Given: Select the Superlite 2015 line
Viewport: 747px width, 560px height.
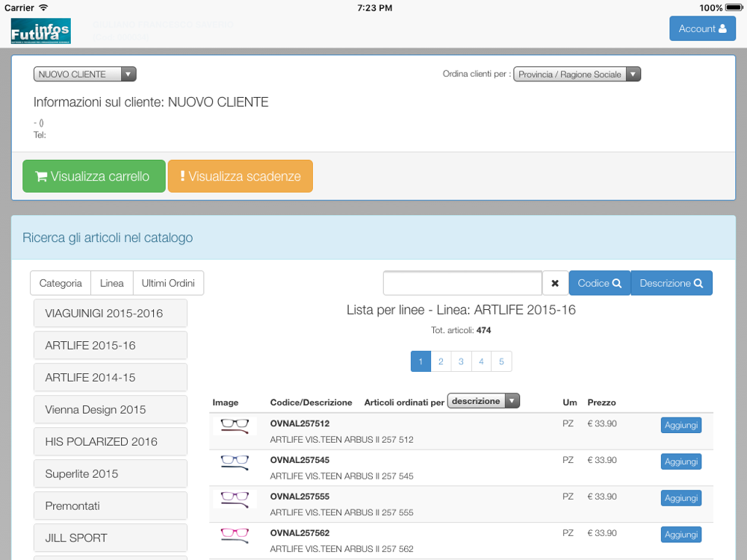Looking at the screenshot, I should tap(110, 474).
